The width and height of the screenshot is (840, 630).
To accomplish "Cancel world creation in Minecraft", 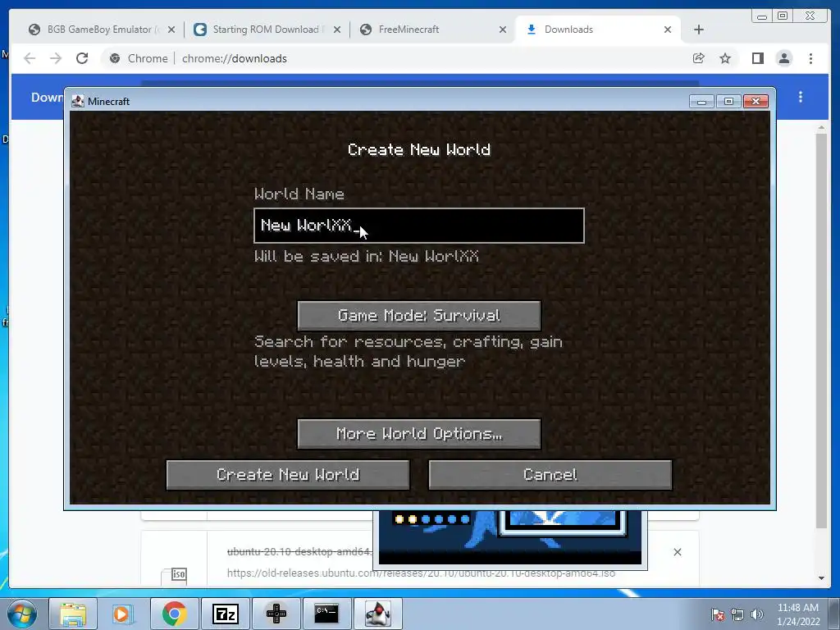I will [550, 475].
